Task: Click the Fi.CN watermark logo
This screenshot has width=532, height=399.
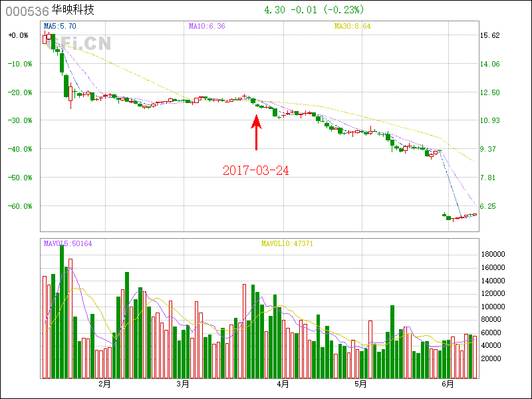Action: point(85,44)
